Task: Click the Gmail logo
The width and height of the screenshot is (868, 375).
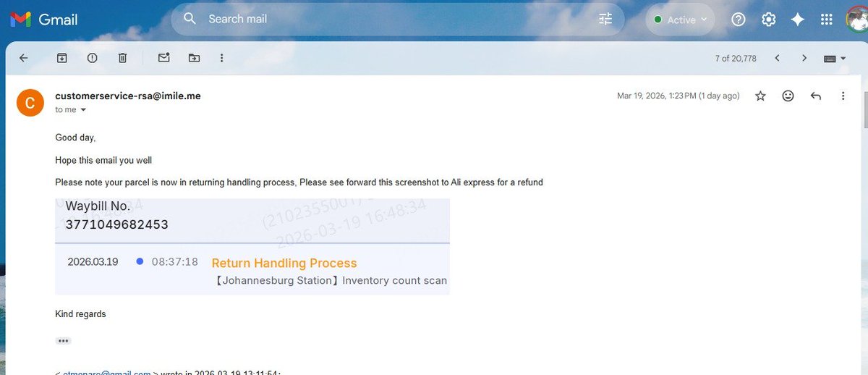Action: tap(43, 20)
